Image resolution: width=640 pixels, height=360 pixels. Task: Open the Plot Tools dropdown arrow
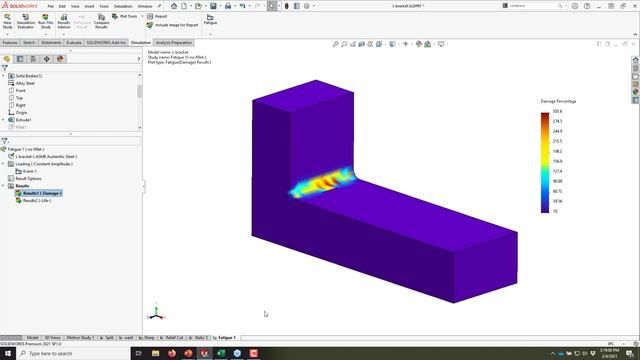(x=142, y=16)
